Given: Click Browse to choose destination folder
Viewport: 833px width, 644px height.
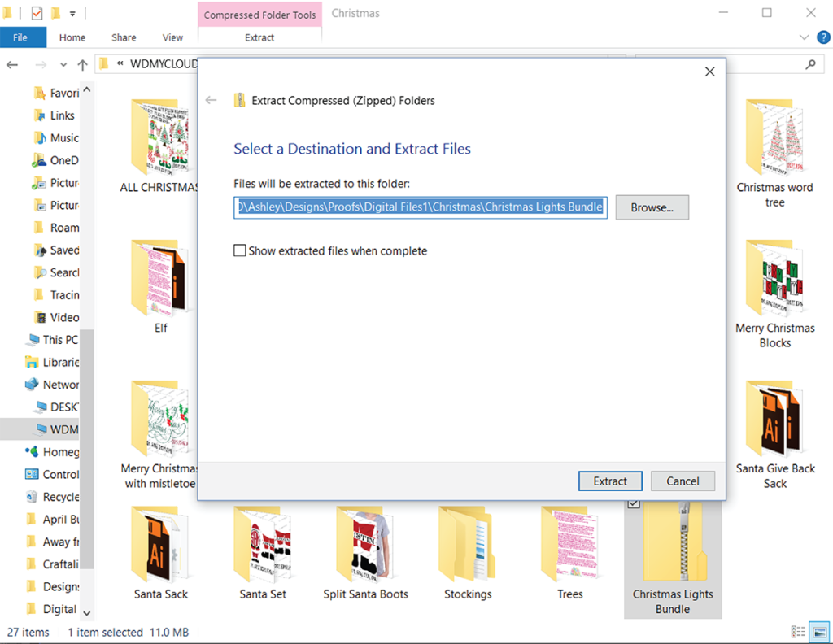Looking at the screenshot, I should pos(652,207).
